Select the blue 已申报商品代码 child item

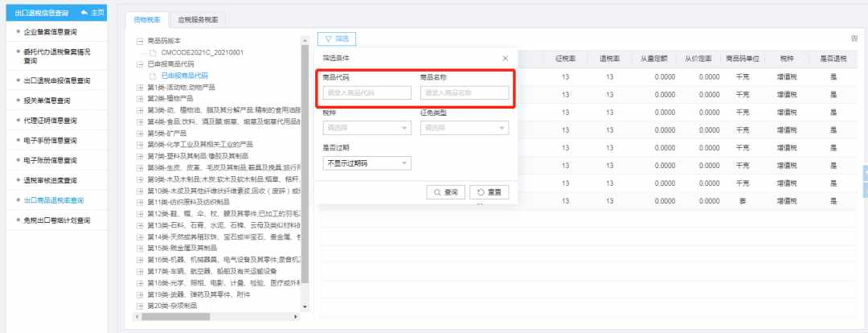click(x=184, y=76)
